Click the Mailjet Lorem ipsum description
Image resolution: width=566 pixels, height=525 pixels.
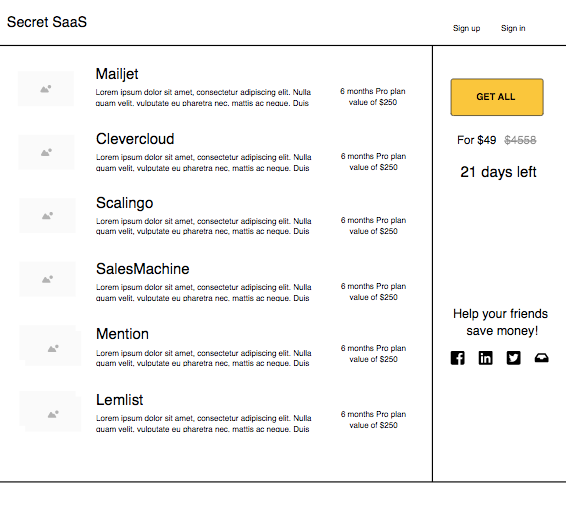pos(203,97)
